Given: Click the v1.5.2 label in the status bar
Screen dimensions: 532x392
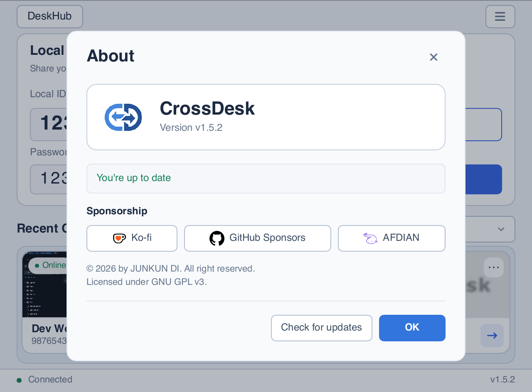Looking at the screenshot, I should point(502,380).
